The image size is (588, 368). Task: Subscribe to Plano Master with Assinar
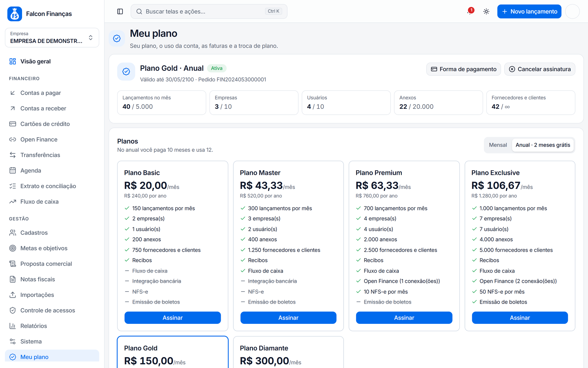click(x=288, y=318)
